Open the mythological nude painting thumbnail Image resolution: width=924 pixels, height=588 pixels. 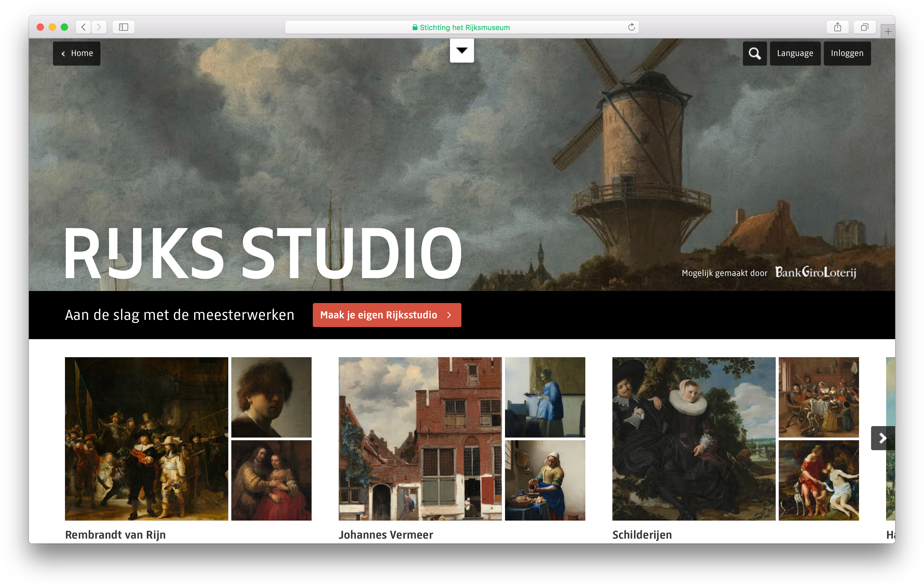818,481
